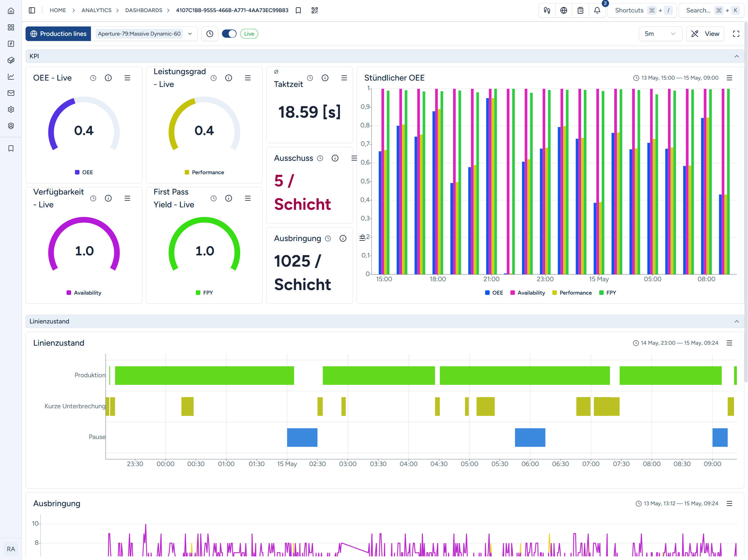Click the Aperture-79:Massive Dynamic-60 tag

[x=139, y=34]
